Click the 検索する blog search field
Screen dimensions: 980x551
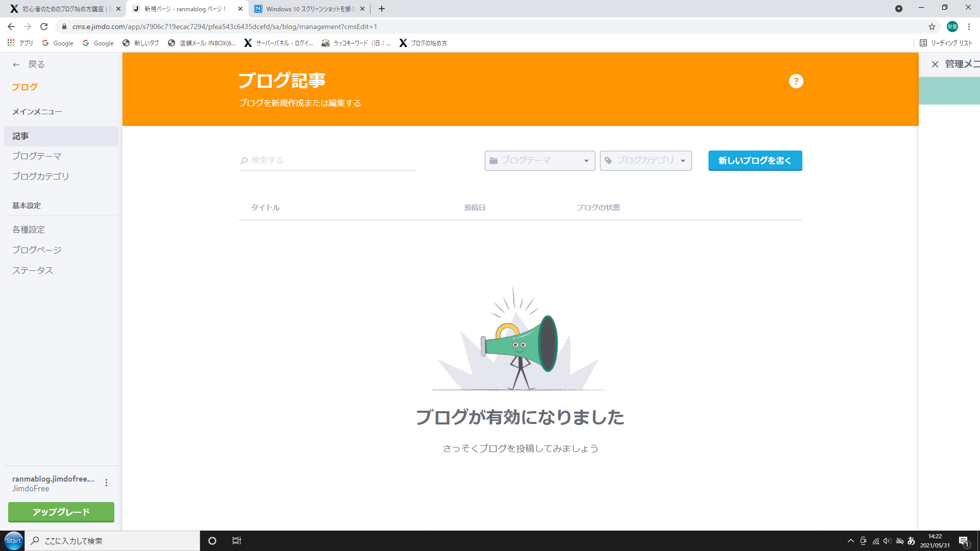(327, 161)
